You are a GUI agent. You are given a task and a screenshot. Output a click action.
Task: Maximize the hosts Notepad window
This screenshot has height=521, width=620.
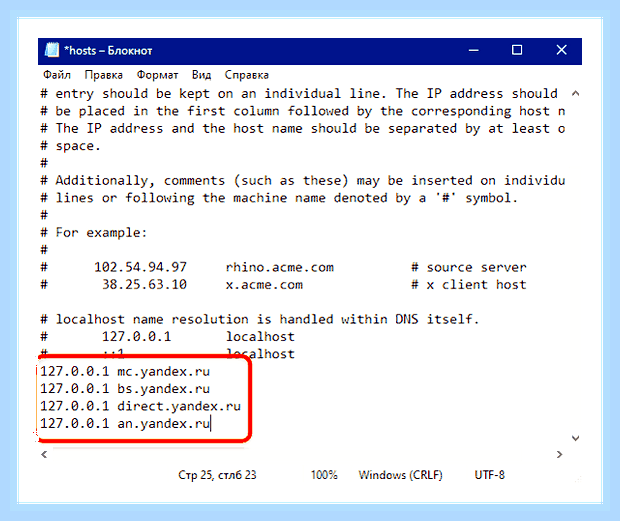click(517, 50)
